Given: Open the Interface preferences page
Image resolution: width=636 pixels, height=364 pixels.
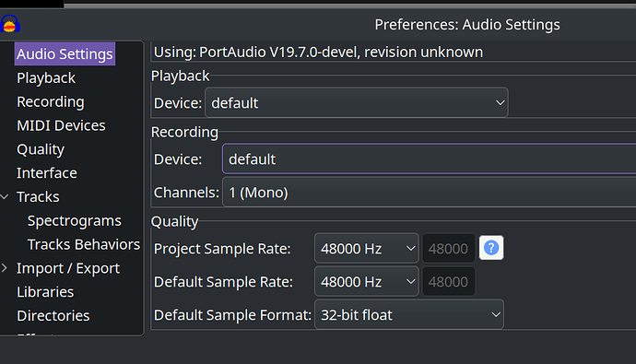Looking at the screenshot, I should pos(47,173).
